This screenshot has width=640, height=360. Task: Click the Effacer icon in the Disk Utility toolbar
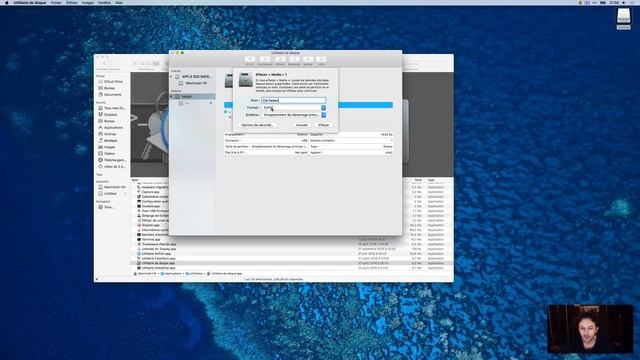[x=280, y=60]
